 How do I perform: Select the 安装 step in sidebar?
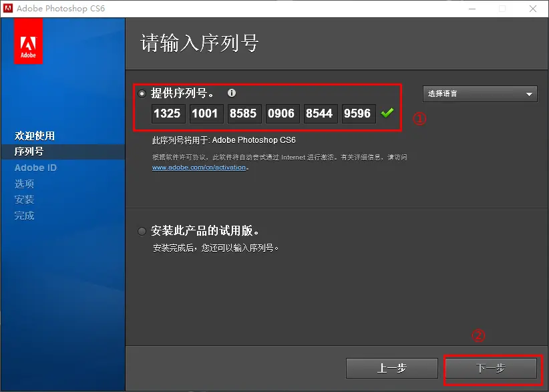(x=24, y=200)
